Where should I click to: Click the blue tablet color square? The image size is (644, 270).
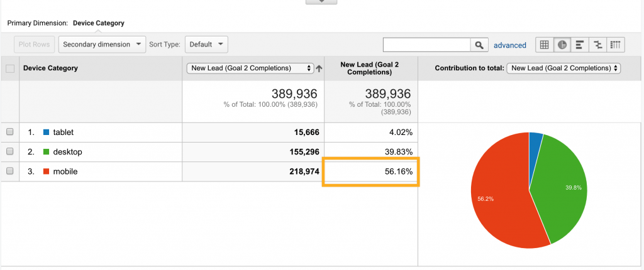tap(46, 132)
